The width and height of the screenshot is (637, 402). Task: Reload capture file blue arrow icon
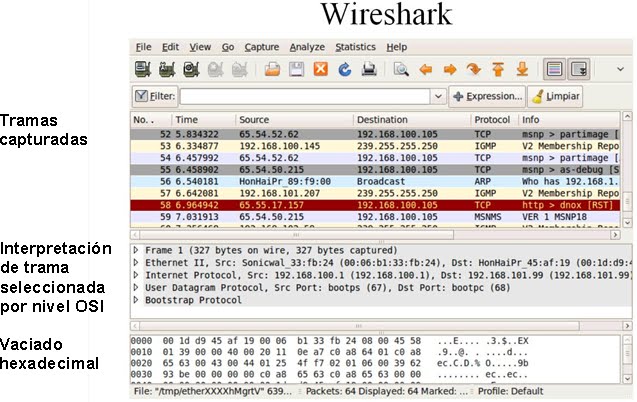tap(344, 69)
